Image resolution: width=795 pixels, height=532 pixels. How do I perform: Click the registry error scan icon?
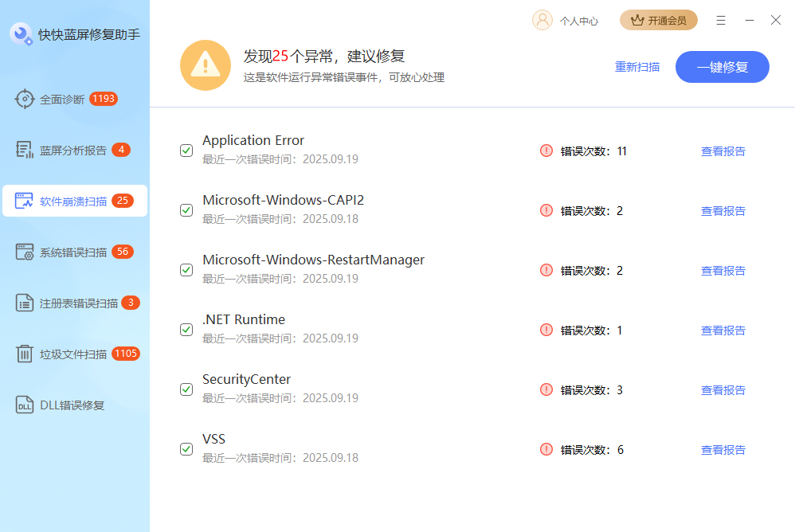pyautogui.click(x=25, y=303)
